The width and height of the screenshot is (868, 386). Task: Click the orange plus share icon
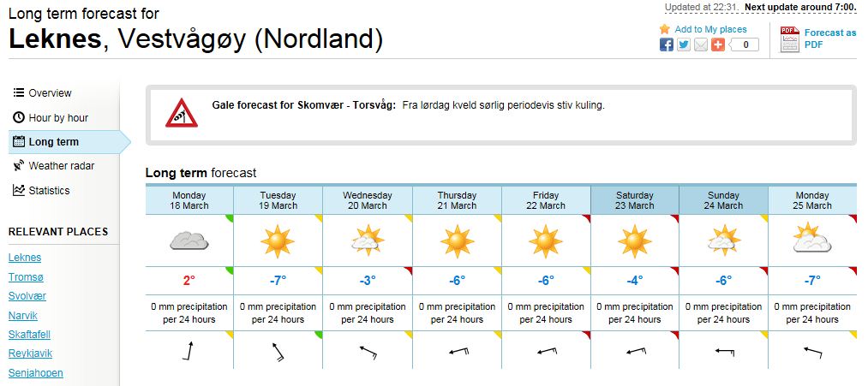point(718,45)
